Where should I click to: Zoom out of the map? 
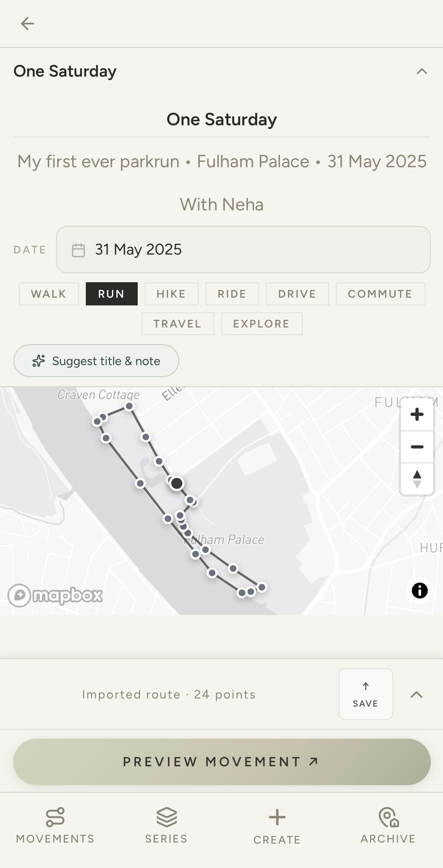417,447
